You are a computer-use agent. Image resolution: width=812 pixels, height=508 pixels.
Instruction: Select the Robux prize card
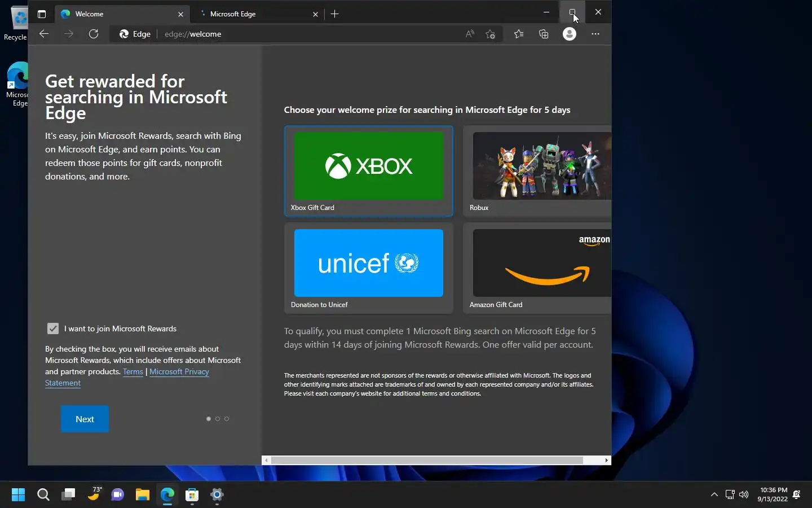[537, 171]
